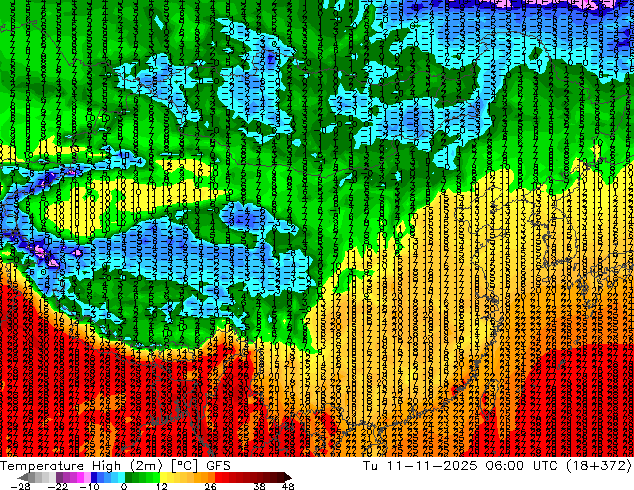
Task: Click the dark right arrow end of colorbar
Action: pos(287,477)
